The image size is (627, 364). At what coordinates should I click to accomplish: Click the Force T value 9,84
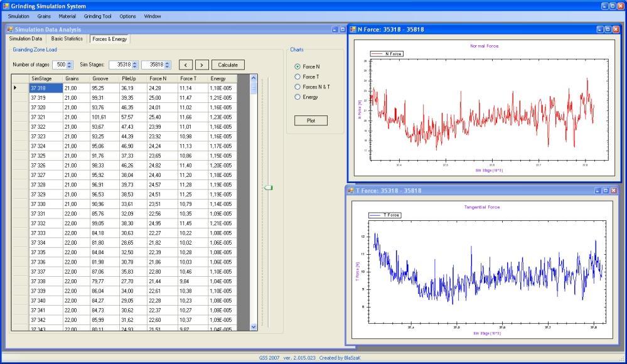193,281
